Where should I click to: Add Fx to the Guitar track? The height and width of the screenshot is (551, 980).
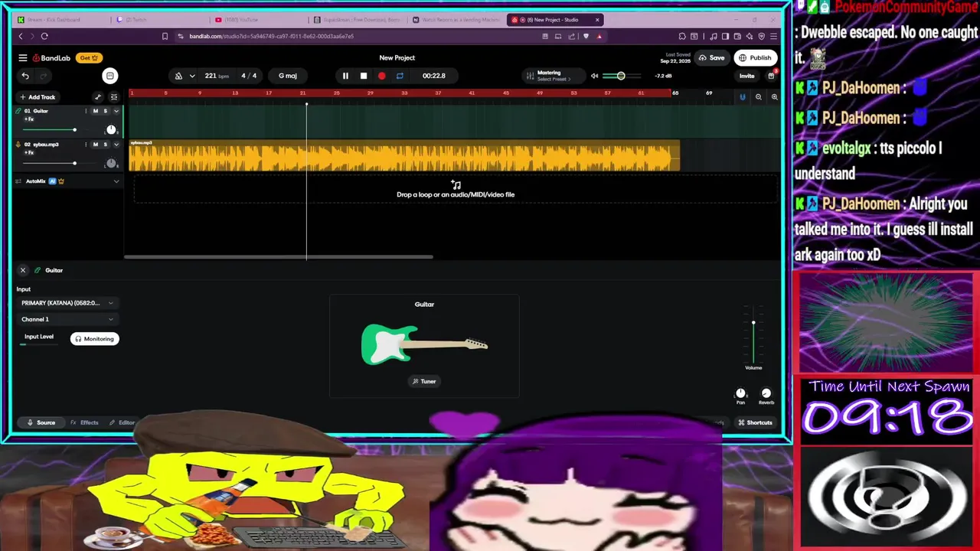29,119
